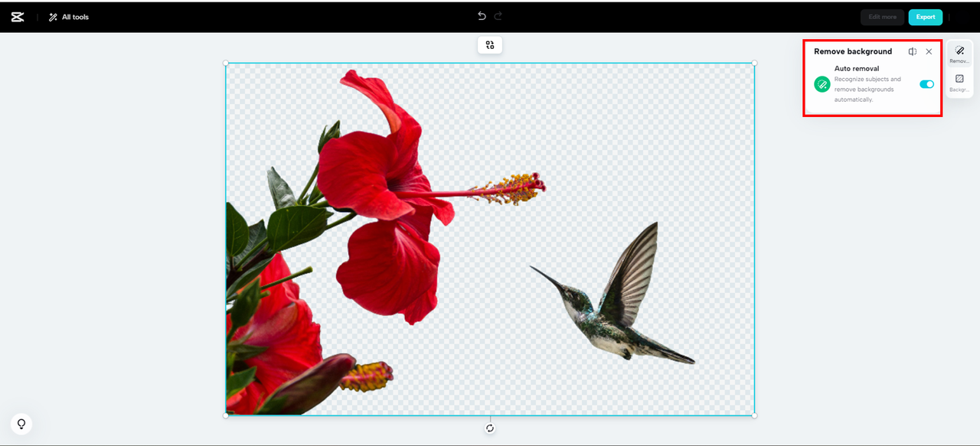This screenshot has height=446, width=980.
Task: Open the All tools menu
Action: tap(69, 17)
